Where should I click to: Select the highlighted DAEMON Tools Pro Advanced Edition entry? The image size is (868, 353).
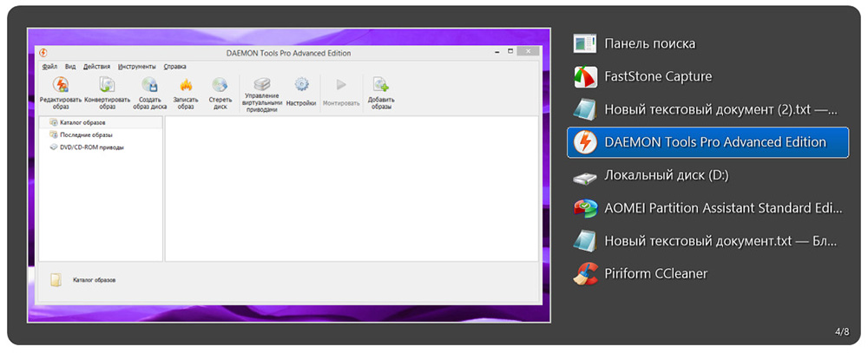707,142
